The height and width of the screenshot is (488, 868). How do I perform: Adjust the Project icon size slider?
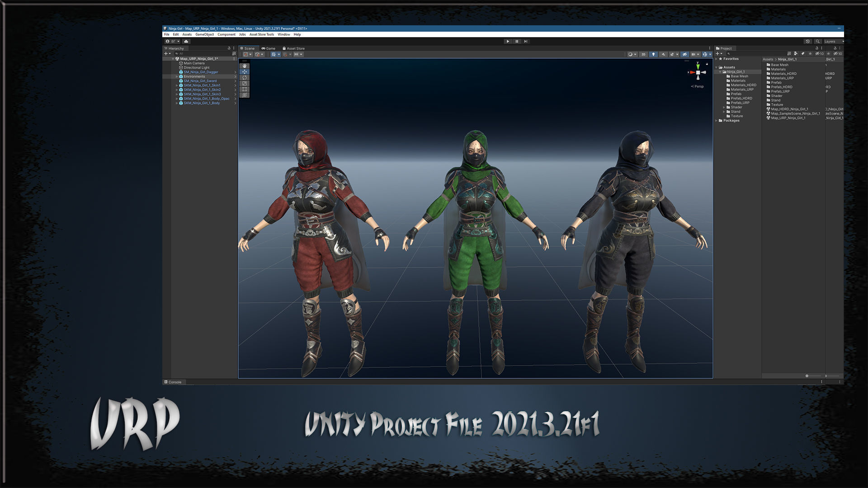[x=812, y=376]
